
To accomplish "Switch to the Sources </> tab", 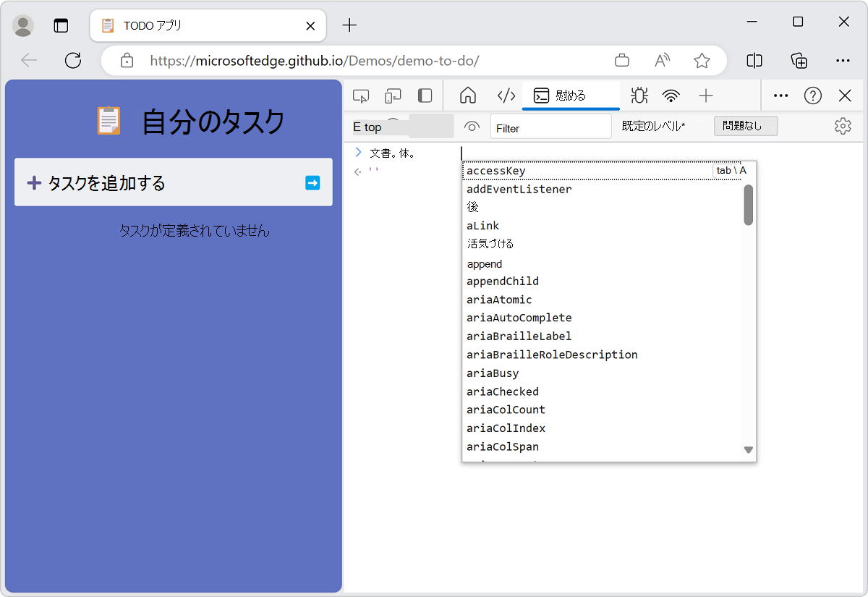I will coord(506,95).
